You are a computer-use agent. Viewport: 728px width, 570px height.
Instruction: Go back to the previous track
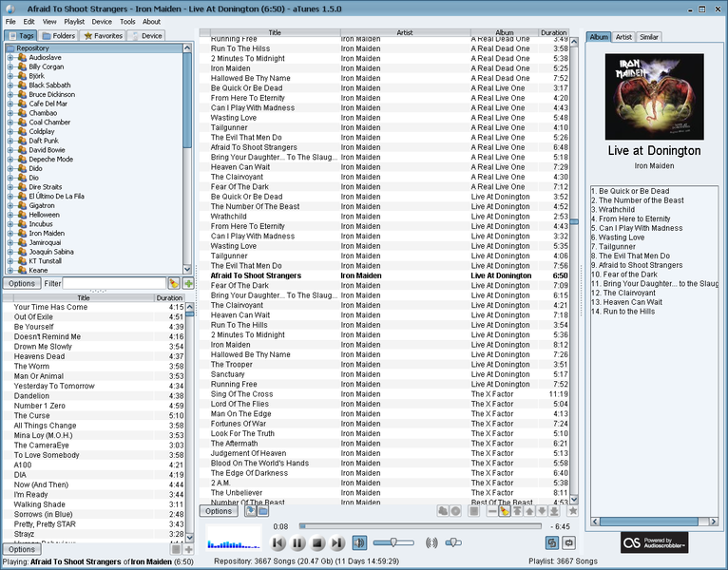[278, 543]
